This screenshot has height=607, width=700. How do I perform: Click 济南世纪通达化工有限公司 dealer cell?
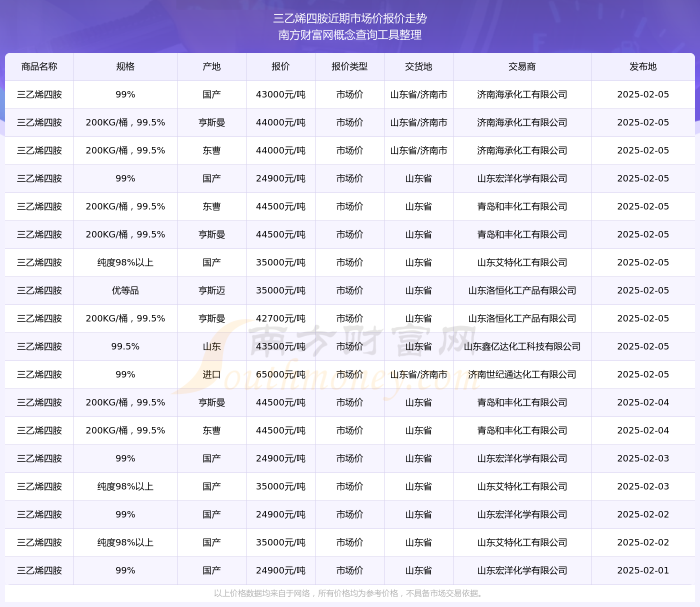pos(522,374)
